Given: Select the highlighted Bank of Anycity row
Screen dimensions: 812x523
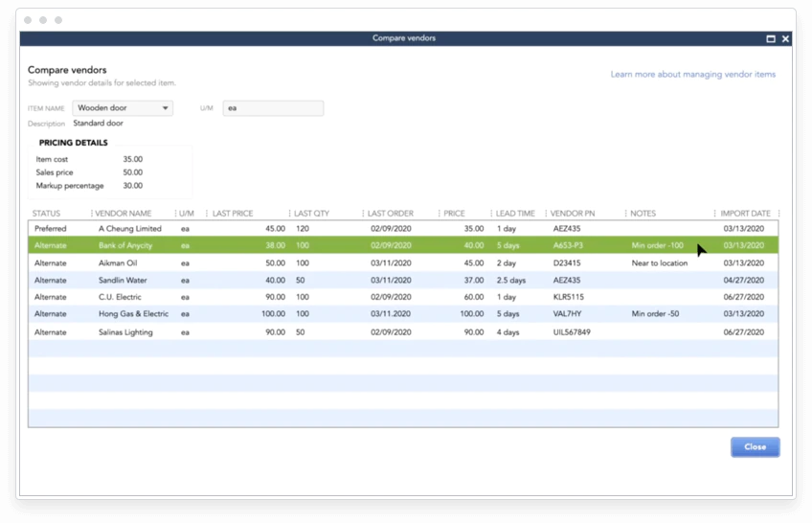Looking at the screenshot, I should (403, 245).
